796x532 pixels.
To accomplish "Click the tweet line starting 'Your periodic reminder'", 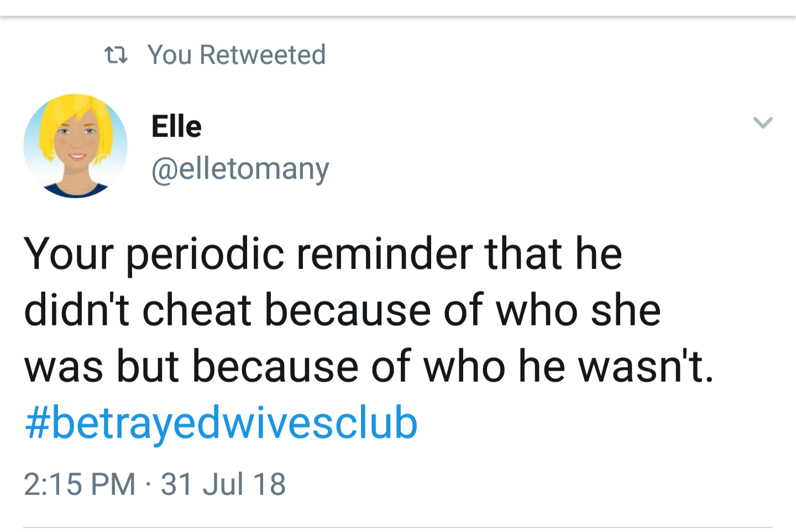I will tap(323, 254).
